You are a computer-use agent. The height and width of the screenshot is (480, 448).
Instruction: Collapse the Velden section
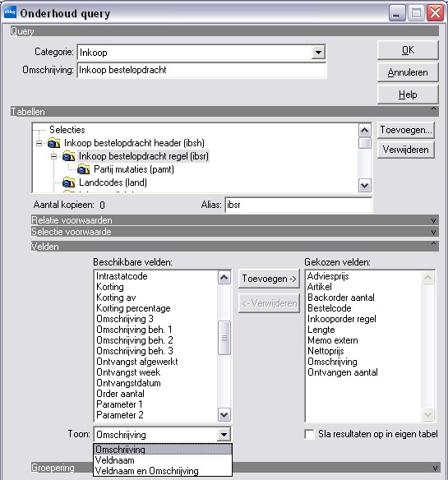(433, 244)
